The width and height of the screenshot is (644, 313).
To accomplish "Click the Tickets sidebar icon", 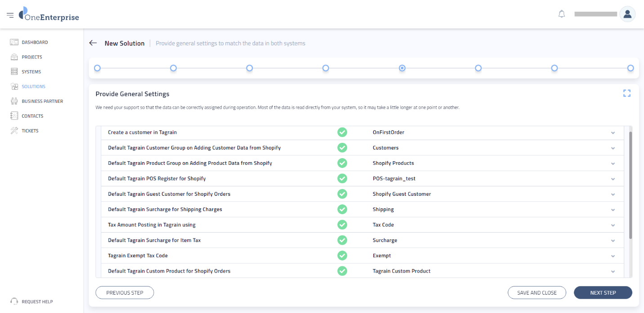I will point(13,130).
